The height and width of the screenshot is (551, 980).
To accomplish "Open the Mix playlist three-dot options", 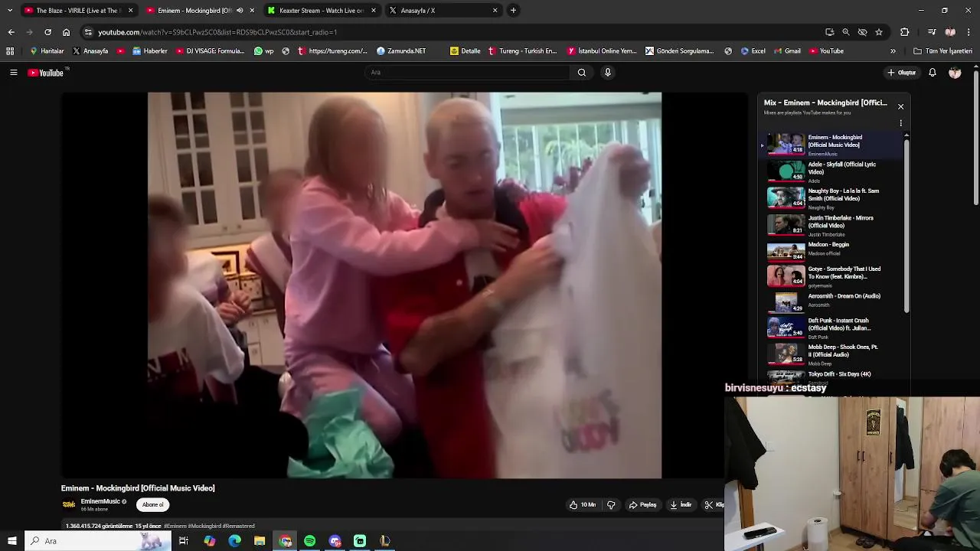I will coord(900,123).
